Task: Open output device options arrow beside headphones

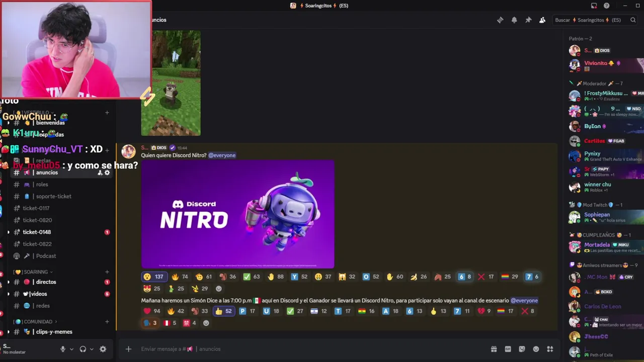Action: click(x=92, y=349)
